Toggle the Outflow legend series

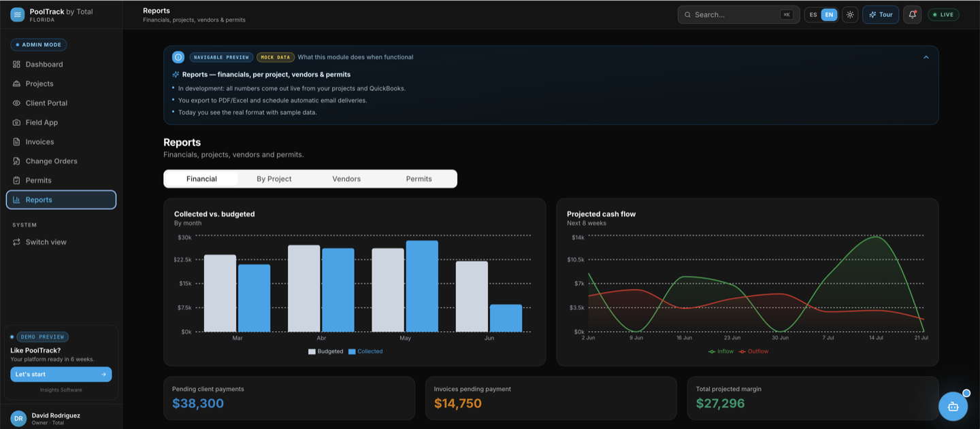[x=753, y=351]
